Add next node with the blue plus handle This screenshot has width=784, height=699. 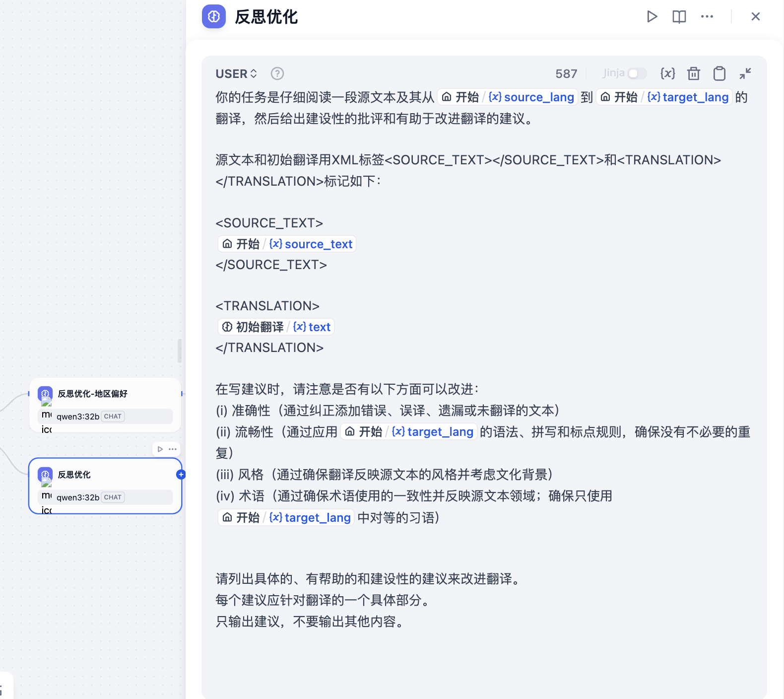tap(181, 475)
